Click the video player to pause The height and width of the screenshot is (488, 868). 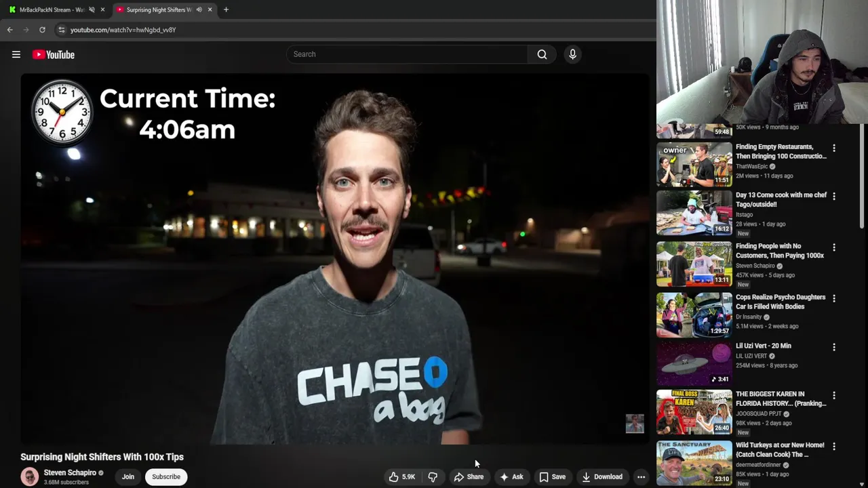pyautogui.click(x=335, y=259)
